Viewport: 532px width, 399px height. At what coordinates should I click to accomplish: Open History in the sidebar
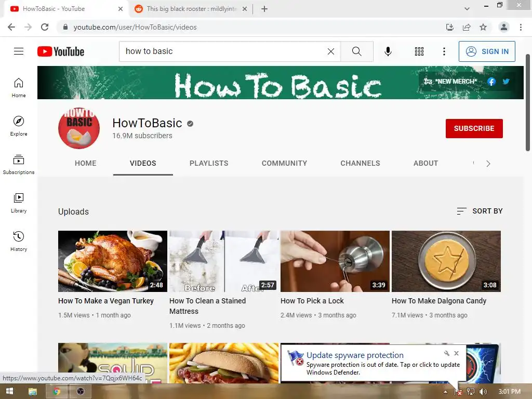point(19,241)
